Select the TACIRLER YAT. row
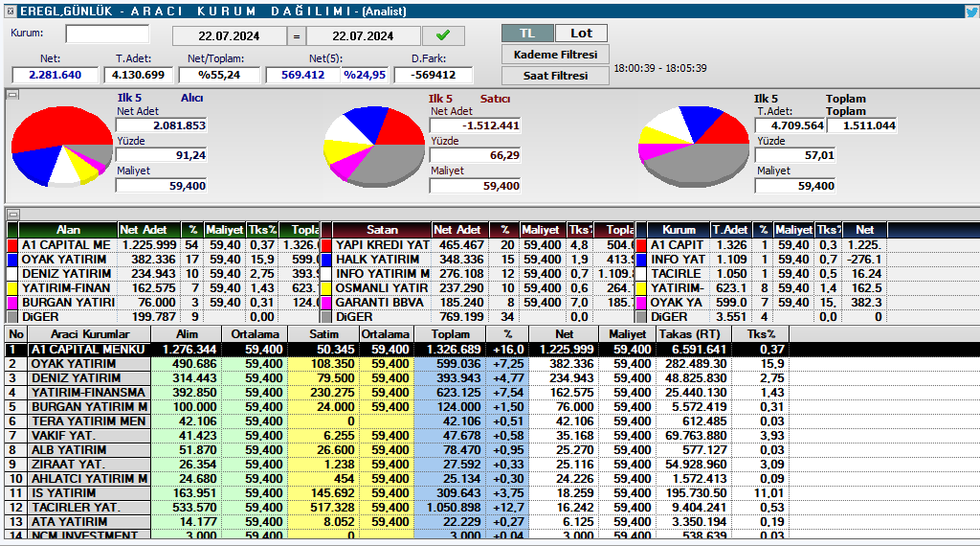The image size is (980, 546). (x=491, y=508)
